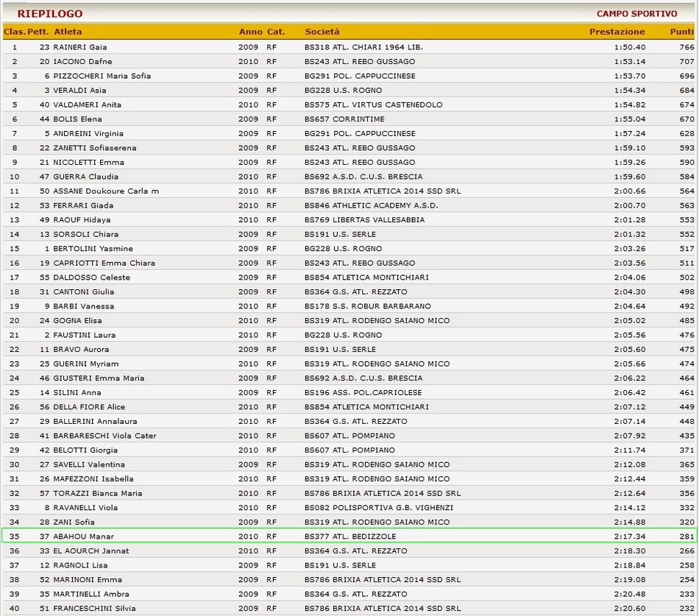Click club BS082 POLISPORTIVA G.B. VIGHENZI
The height and width of the screenshot is (616, 699).
click(379, 508)
